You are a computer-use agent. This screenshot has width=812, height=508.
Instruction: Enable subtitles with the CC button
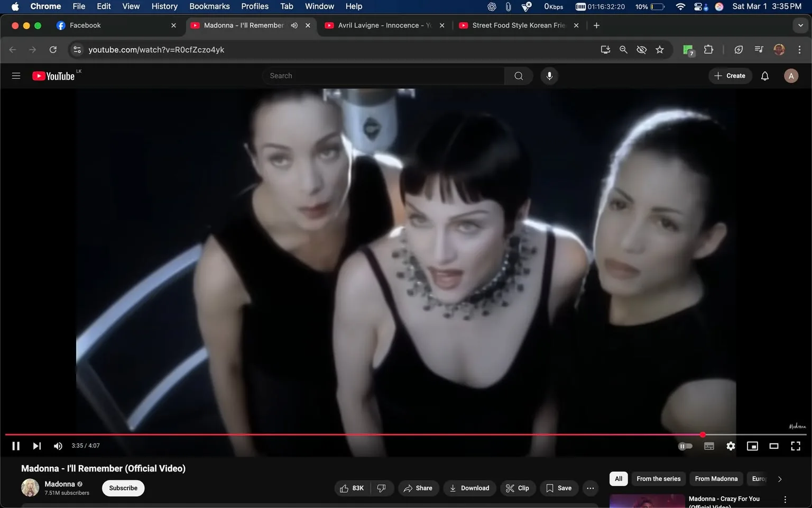708,446
